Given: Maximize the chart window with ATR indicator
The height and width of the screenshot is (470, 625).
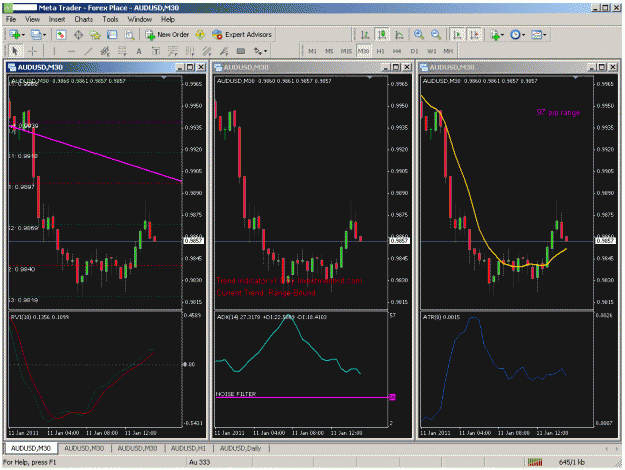Looking at the screenshot, I should [602, 67].
